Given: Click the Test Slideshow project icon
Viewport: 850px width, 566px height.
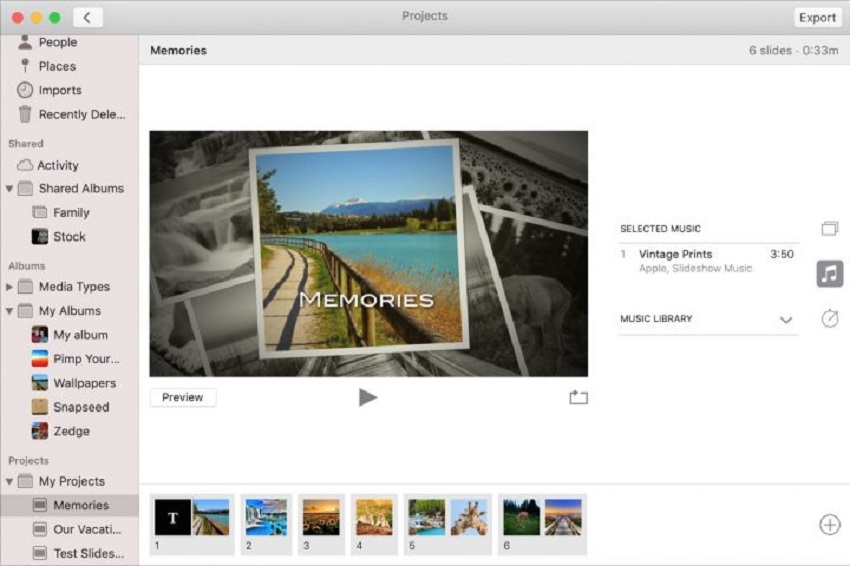Looking at the screenshot, I should point(40,553).
